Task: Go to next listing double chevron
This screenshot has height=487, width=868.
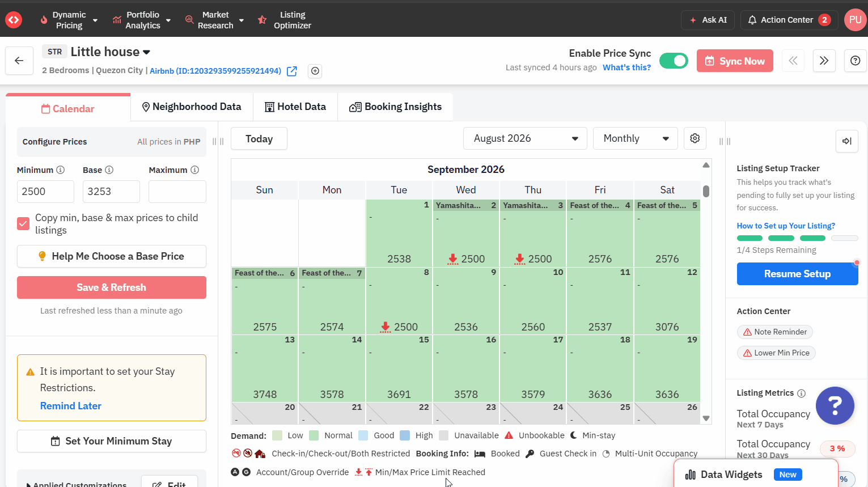Action: pos(824,61)
